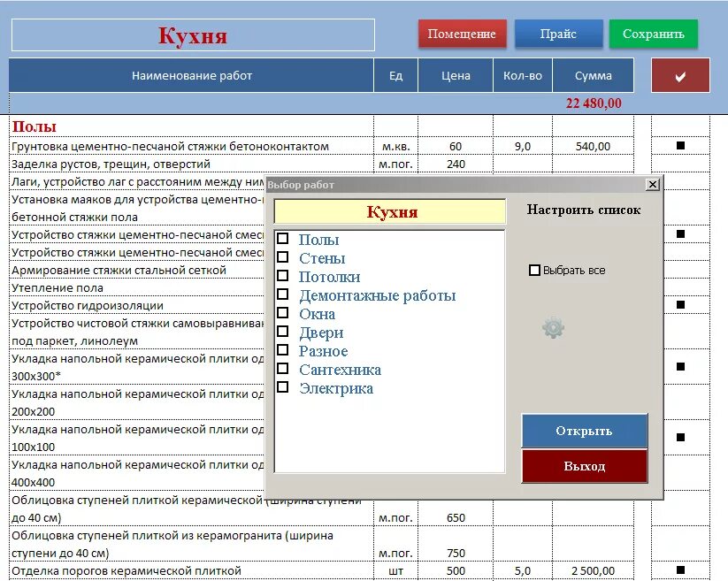Click the gear settings icon in dialog
Screen dimensions: 728x581
coord(553,327)
